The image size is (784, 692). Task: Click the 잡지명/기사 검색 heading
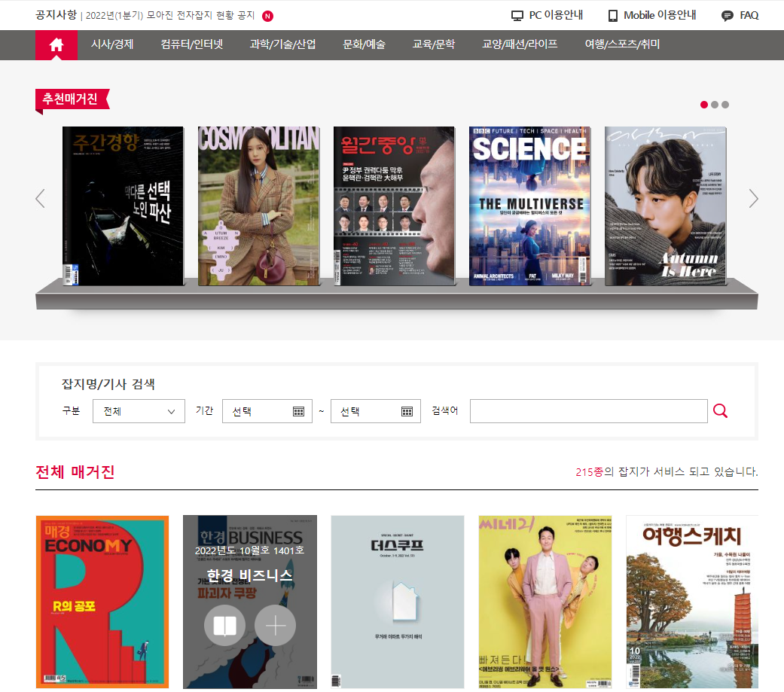pos(108,384)
